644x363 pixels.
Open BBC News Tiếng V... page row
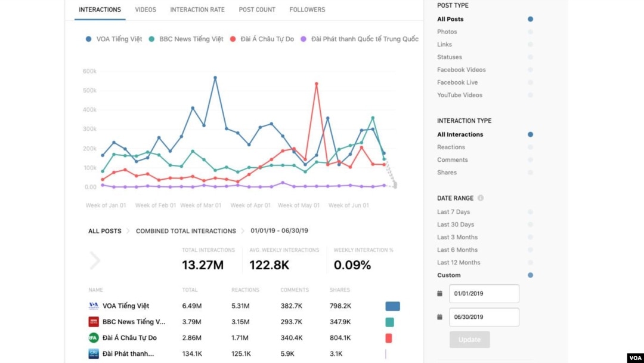(x=244, y=322)
